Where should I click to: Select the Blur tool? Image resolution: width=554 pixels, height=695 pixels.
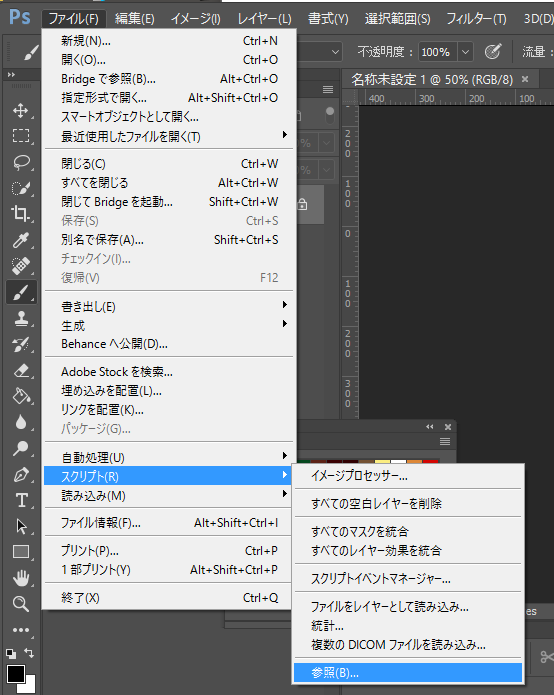point(20,422)
